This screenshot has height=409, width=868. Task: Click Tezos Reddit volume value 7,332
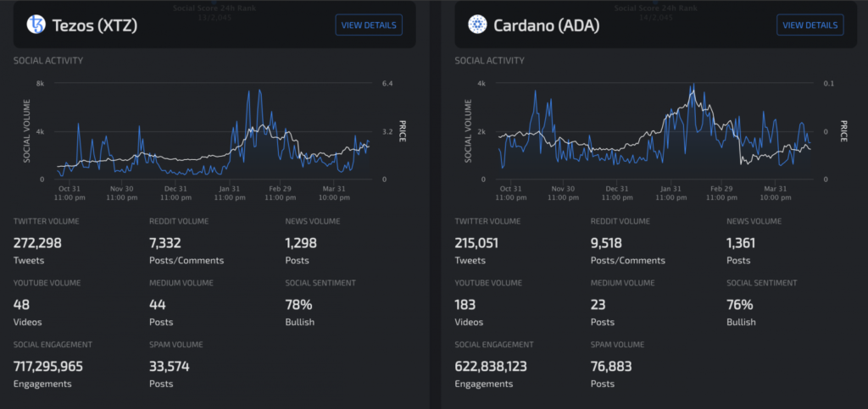coord(165,243)
